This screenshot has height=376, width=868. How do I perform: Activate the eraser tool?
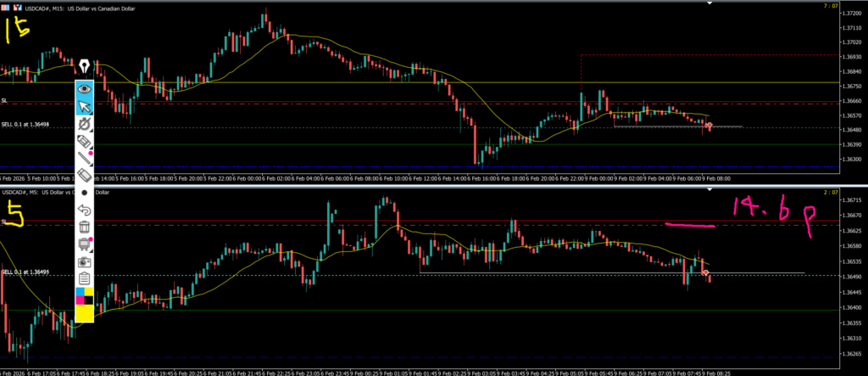(84, 175)
